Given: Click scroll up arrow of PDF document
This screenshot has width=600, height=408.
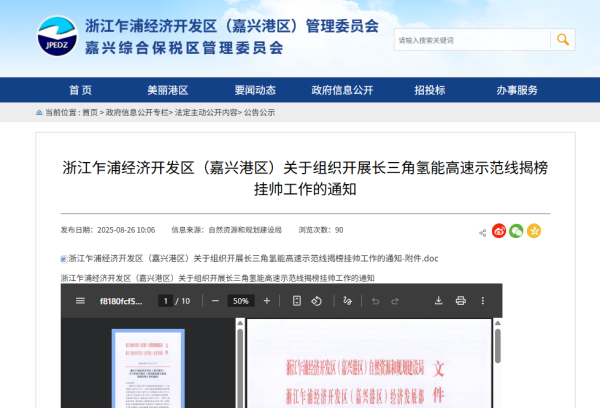Looking at the screenshot, I should pos(498,323).
